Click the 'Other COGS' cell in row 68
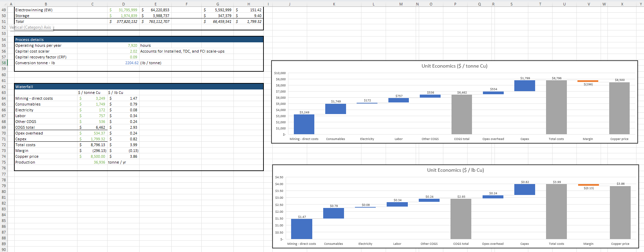This screenshot has height=252, width=644. [x=46, y=122]
